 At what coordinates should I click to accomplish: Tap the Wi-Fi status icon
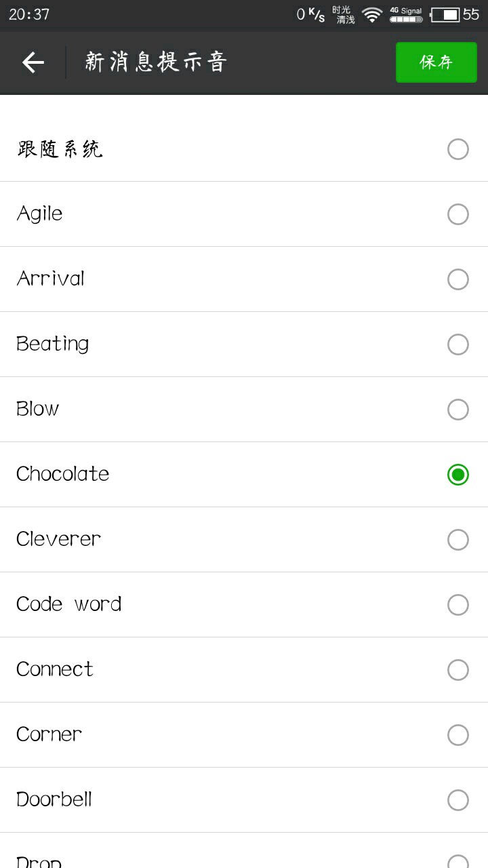coord(371,14)
